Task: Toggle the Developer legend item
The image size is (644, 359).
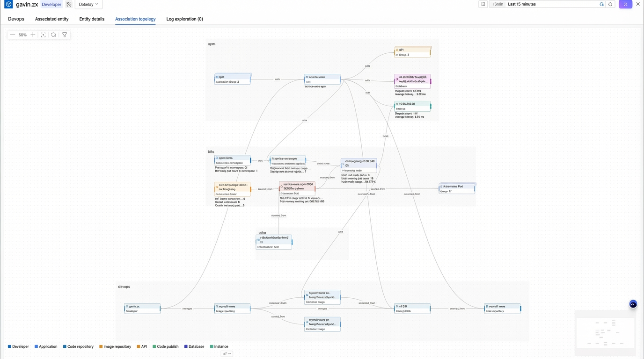Action: click(x=18, y=347)
